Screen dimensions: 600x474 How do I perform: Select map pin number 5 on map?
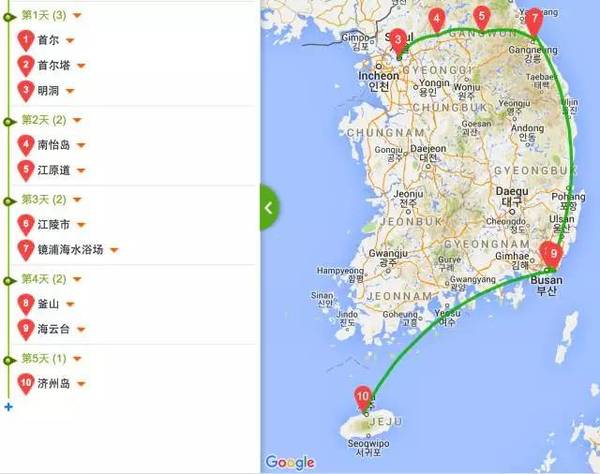[x=482, y=18]
